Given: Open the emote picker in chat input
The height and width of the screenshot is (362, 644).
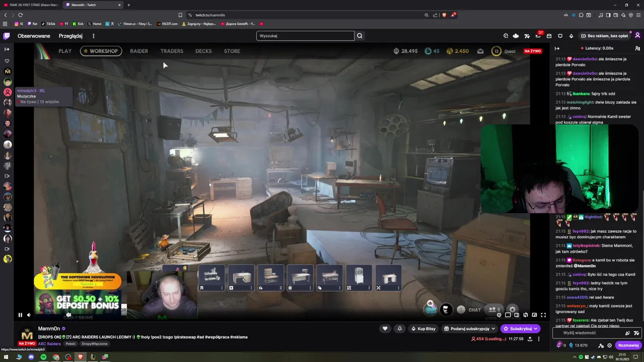Looking at the screenshot, I should 636,333.
